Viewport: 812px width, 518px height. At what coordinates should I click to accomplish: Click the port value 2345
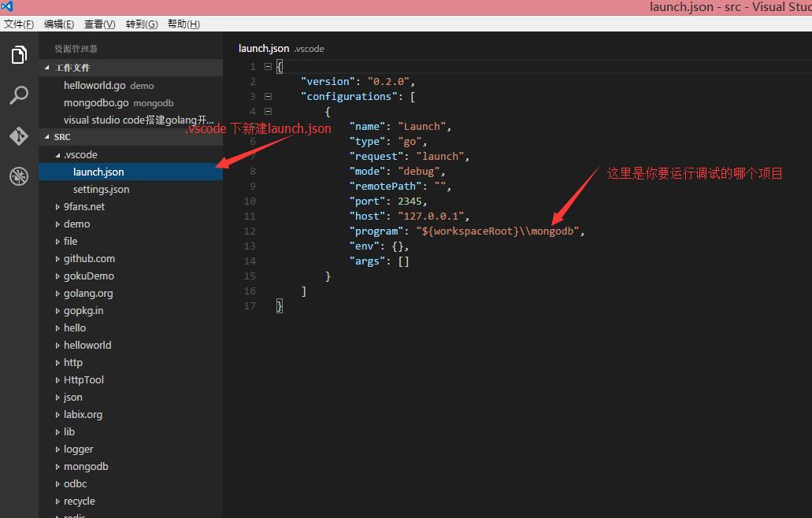[x=410, y=202]
